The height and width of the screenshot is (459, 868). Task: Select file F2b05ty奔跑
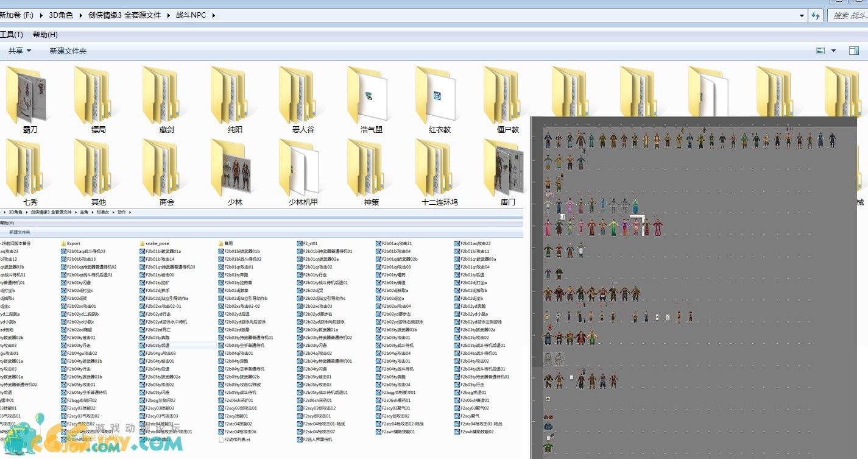[390, 377]
